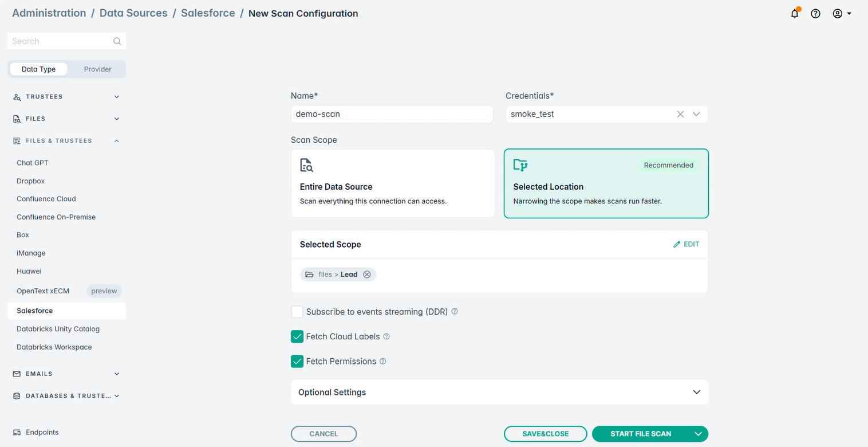Viewport: 868px width, 447px height.
Task: Select Salesforce in the sidebar
Action: pos(66,311)
